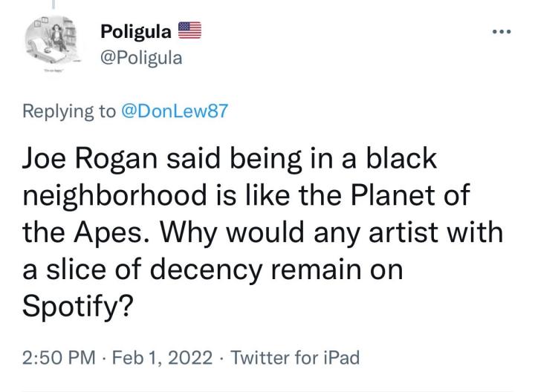
Task: Open the @DonLew87 mention link
Action: [172, 111]
